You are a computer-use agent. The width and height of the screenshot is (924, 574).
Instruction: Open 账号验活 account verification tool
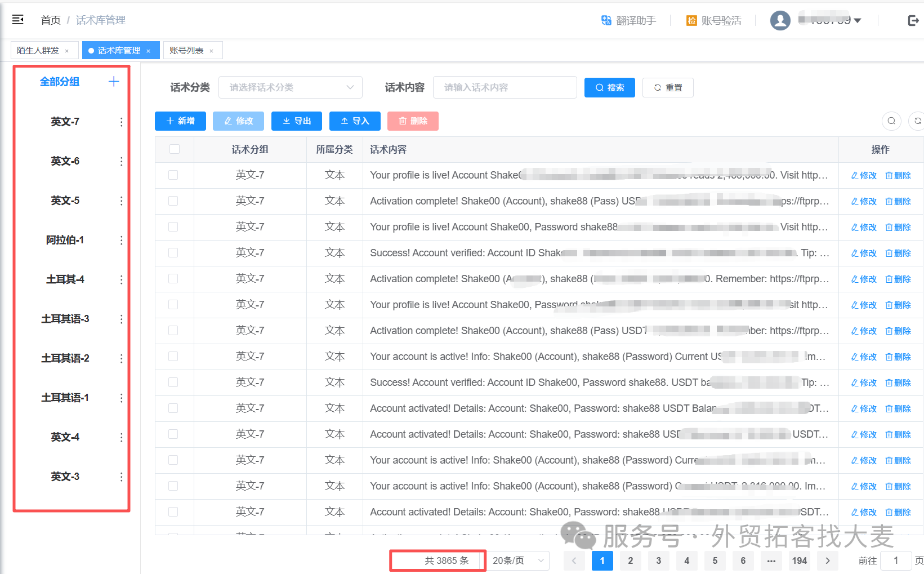coord(714,20)
